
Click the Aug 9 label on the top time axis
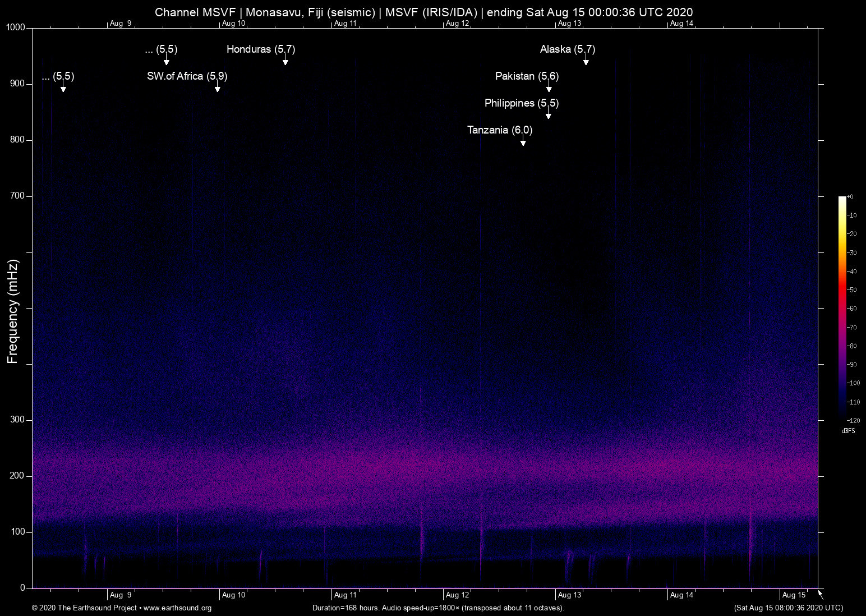pyautogui.click(x=121, y=24)
